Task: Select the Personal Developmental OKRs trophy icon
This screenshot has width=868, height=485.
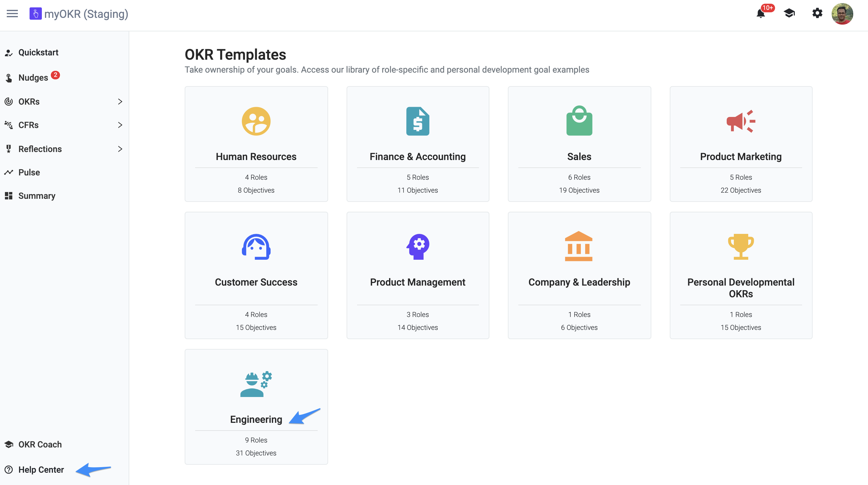Action: tap(740, 247)
